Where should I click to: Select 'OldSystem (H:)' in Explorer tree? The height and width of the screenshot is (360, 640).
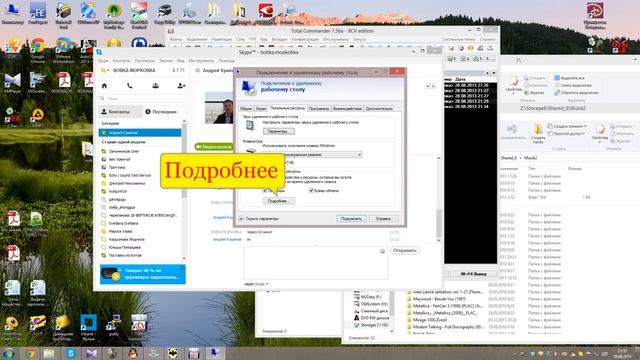(x=371, y=304)
